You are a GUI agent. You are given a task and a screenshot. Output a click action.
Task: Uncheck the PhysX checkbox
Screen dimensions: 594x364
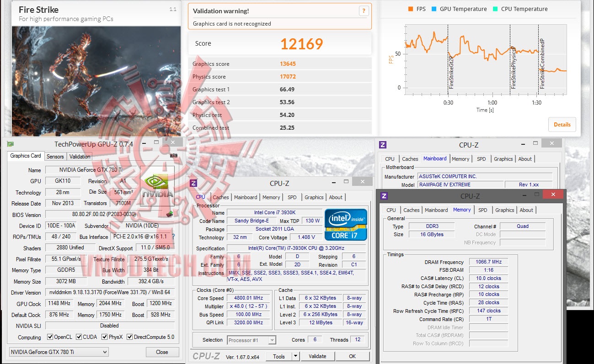click(x=105, y=337)
